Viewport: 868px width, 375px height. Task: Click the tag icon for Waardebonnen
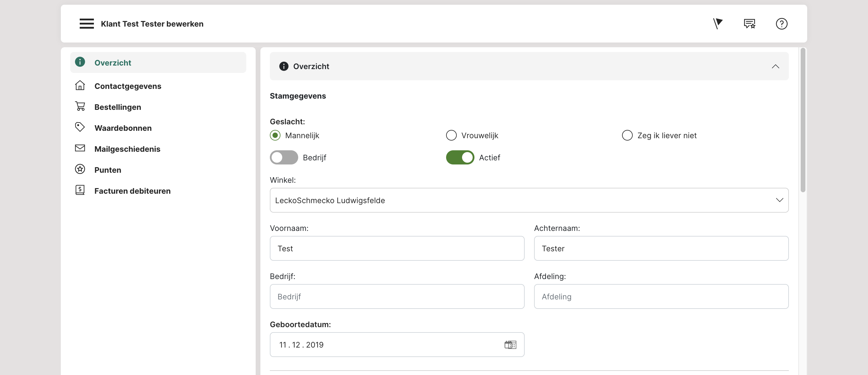80,127
